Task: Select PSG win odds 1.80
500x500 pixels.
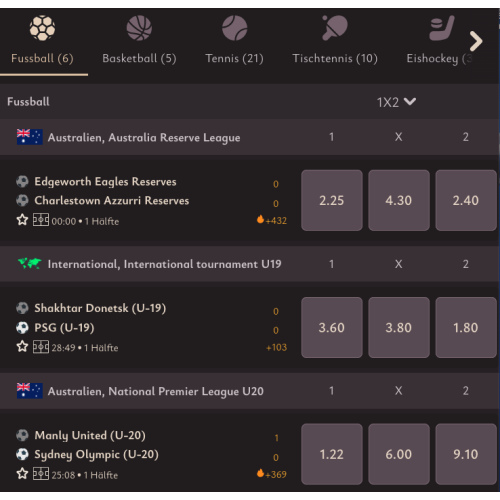Action: (x=466, y=327)
